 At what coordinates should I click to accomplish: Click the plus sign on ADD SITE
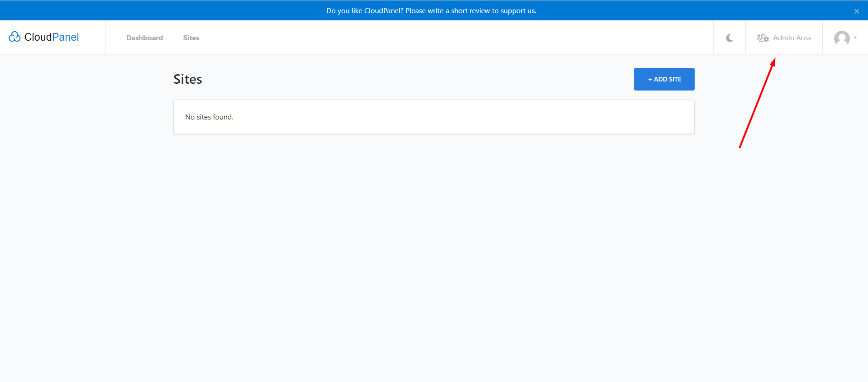pyautogui.click(x=650, y=80)
